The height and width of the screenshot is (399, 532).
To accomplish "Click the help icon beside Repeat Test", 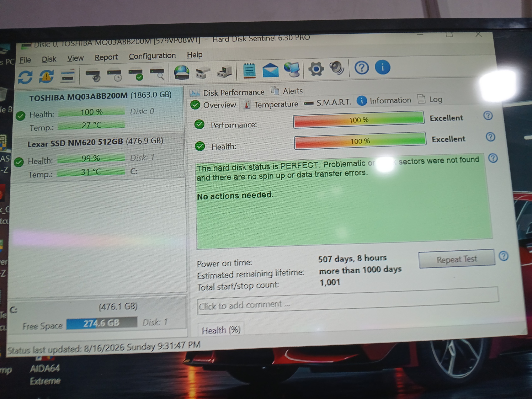I will [503, 256].
